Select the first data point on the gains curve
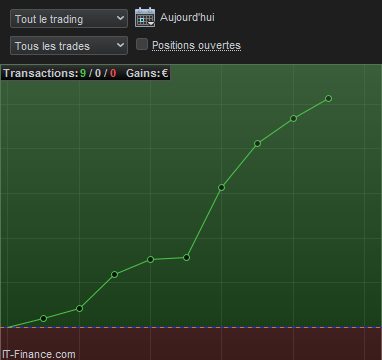 click(43, 318)
